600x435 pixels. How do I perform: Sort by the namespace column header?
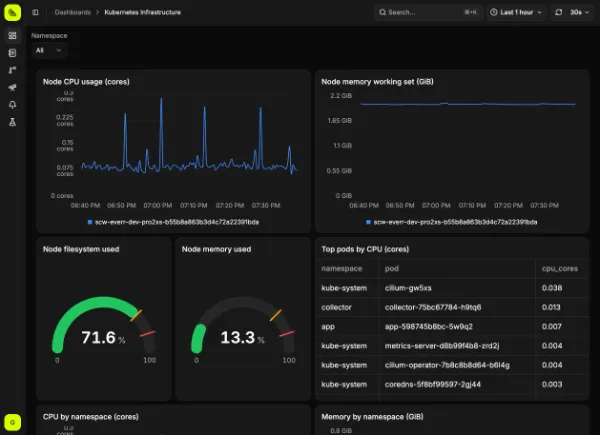[342, 269]
